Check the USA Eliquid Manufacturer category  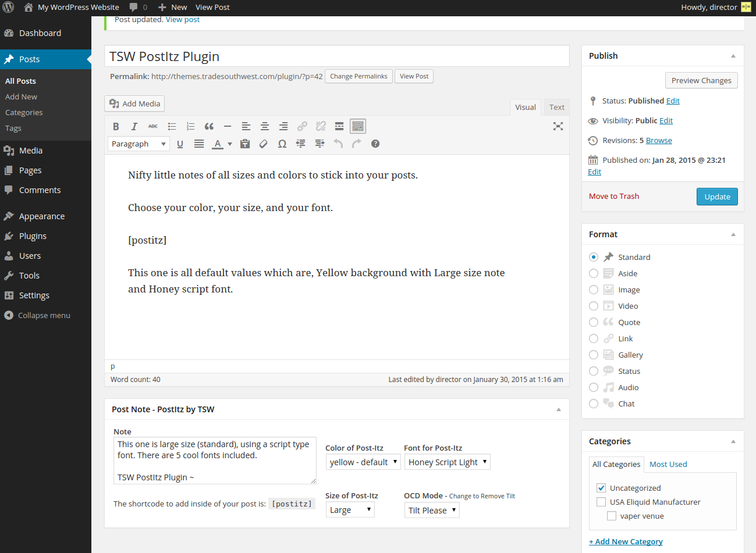coord(601,502)
